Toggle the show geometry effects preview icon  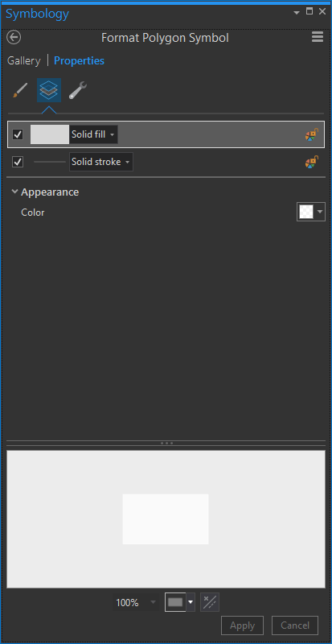tap(210, 602)
